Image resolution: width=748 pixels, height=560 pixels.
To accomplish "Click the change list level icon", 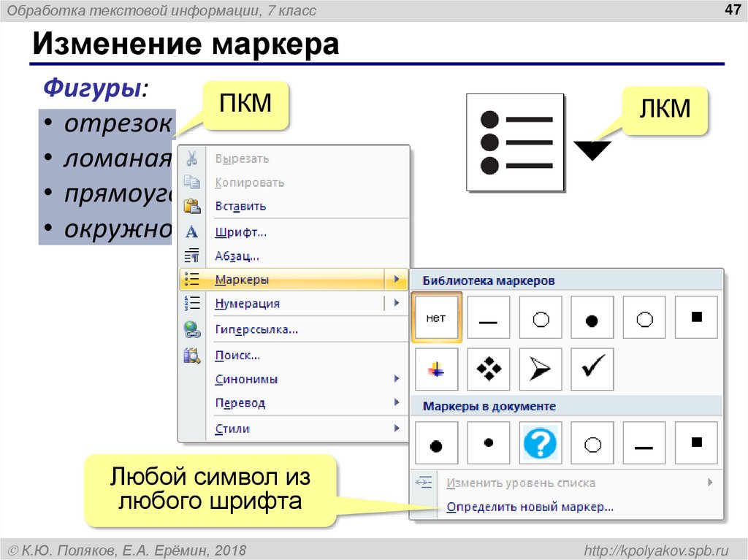I will coord(423,483).
